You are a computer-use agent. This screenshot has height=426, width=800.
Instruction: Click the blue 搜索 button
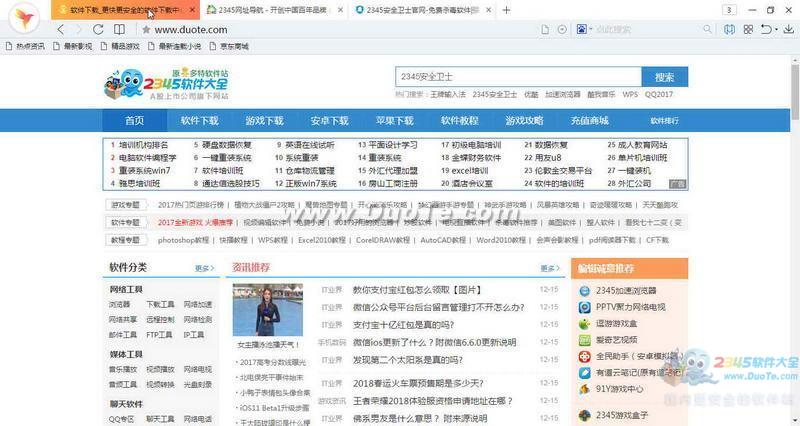(664, 77)
